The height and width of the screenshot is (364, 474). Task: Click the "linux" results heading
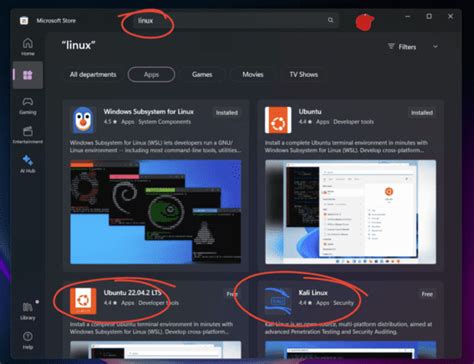click(x=78, y=45)
